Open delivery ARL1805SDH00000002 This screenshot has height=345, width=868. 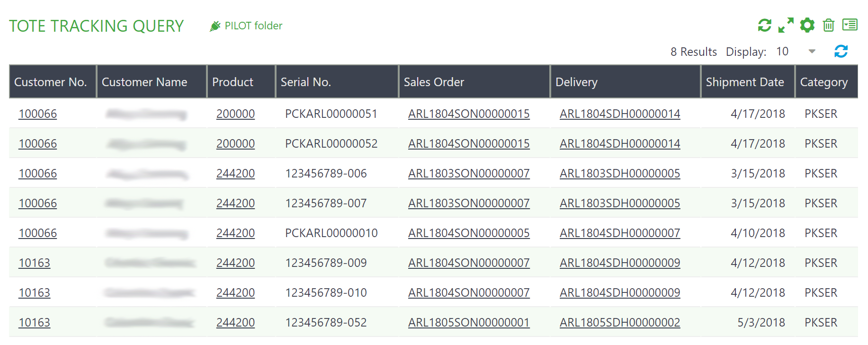pyautogui.click(x=620, y=322)
